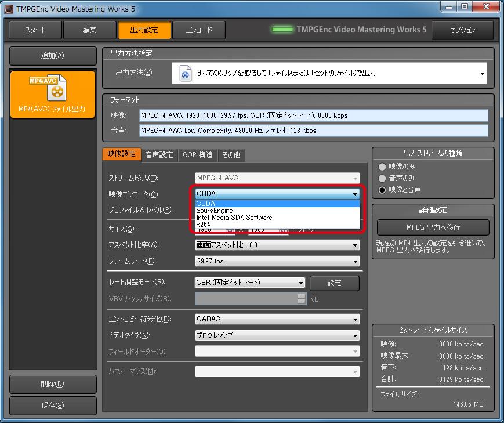Minimize the TMPGEnc window

click(x=449, y=7)
